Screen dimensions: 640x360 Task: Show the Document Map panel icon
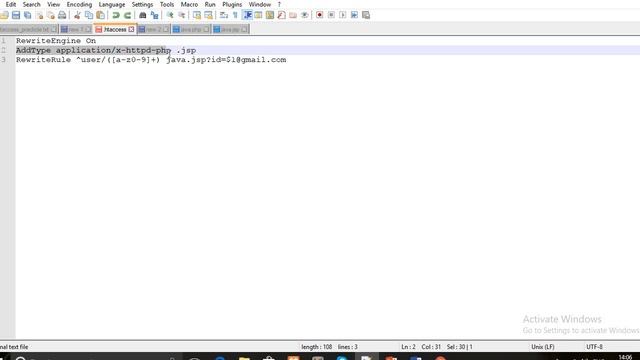[270, 15]
